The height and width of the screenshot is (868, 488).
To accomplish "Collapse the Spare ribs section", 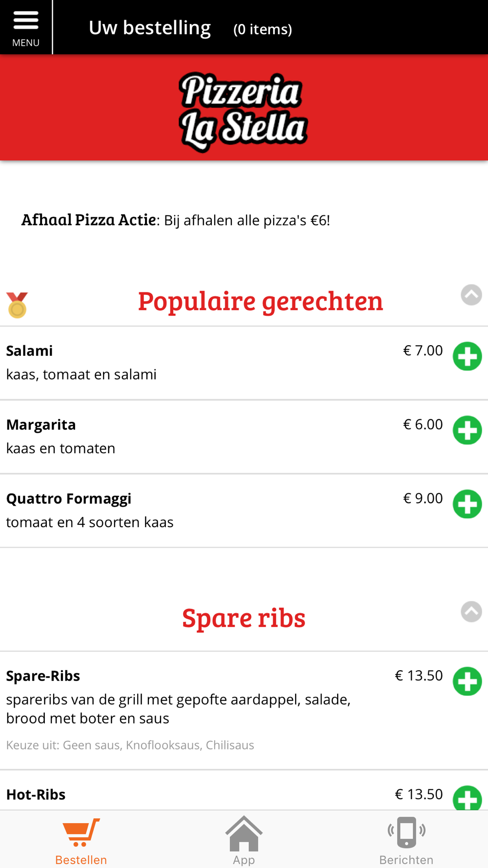I will click(471, 612).
